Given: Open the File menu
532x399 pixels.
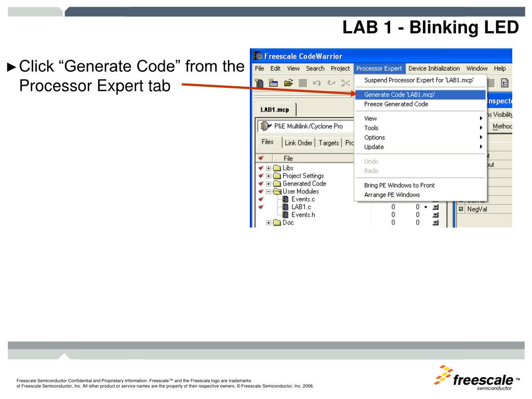Looking at the screenshot, I should point(260,69).
